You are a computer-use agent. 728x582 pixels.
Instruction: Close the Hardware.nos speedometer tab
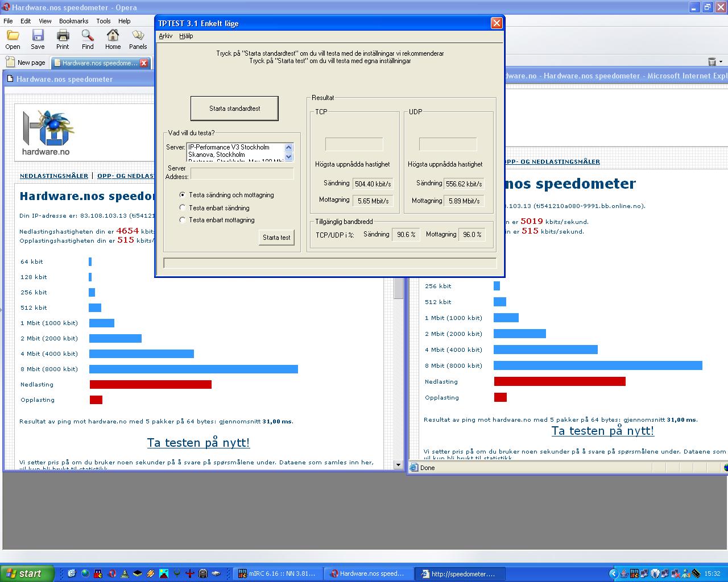(x=144, y=63)
